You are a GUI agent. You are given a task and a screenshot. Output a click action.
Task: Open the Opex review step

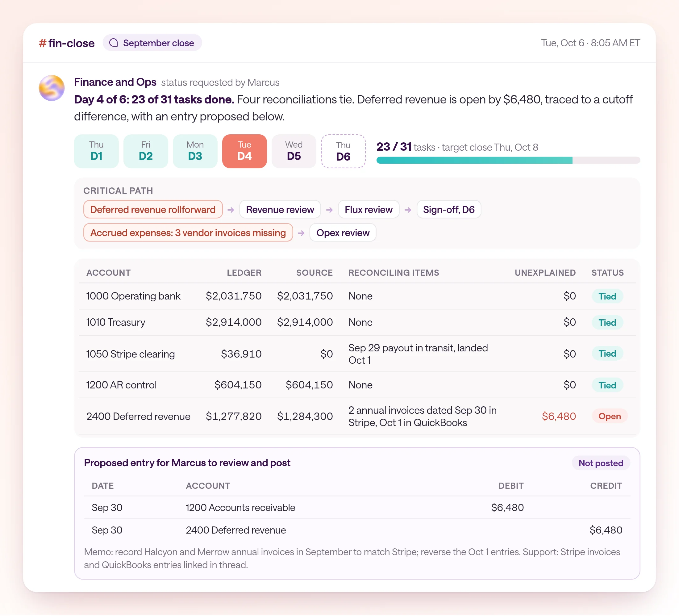[343, 233]
